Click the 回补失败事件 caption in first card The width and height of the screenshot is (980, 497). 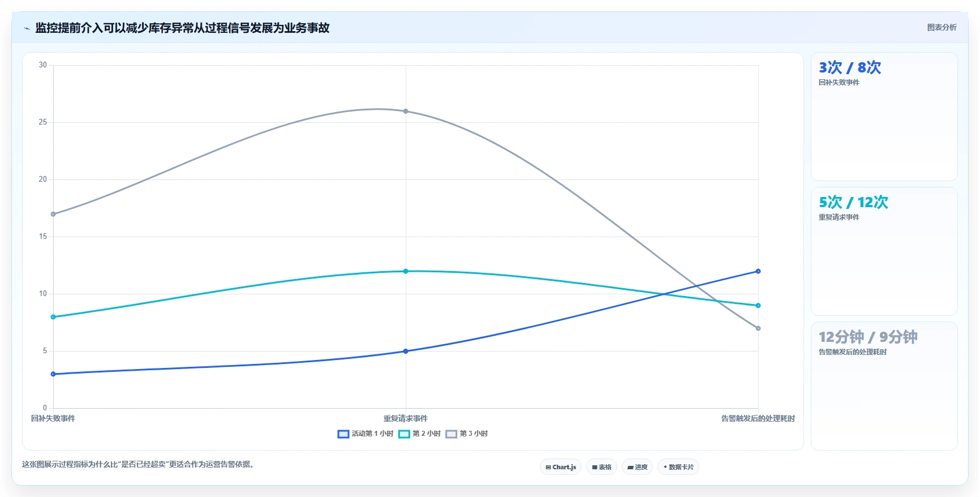839,83
